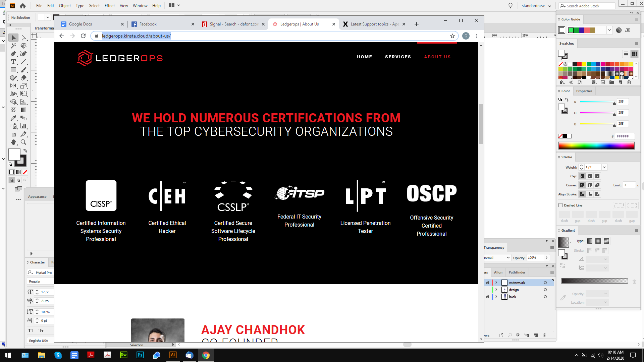Select the Selection tool in Illustrator toolbar
Screen dimensions: 644x362
[x=13, y=38]
